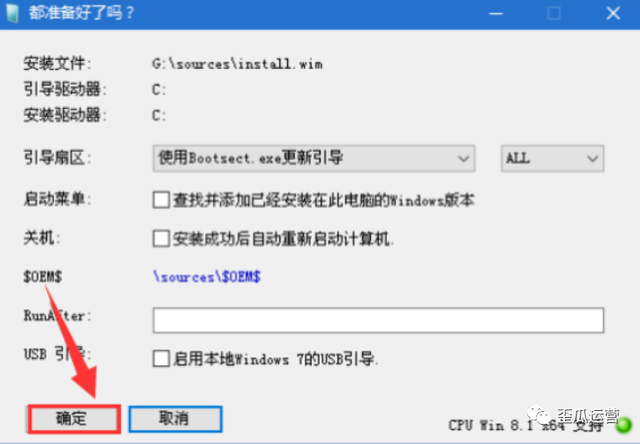Click the green status indicator light
The width and height of the screenshot is (640, 444).
tap(623, 426)
